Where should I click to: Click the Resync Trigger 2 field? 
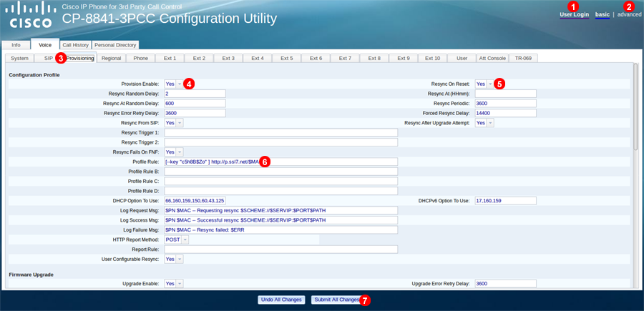(x=281, y=142)
